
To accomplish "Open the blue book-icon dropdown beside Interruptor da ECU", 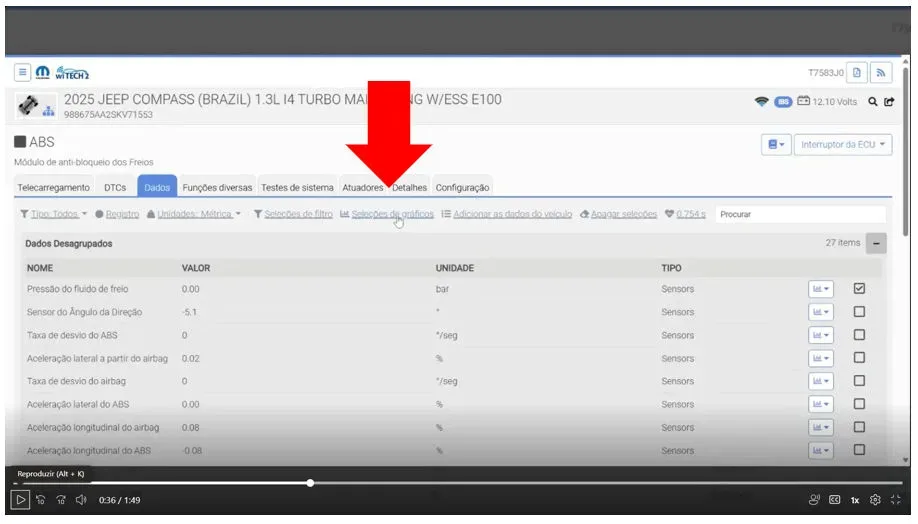I will pyautogui.click(x=776, y=145).
